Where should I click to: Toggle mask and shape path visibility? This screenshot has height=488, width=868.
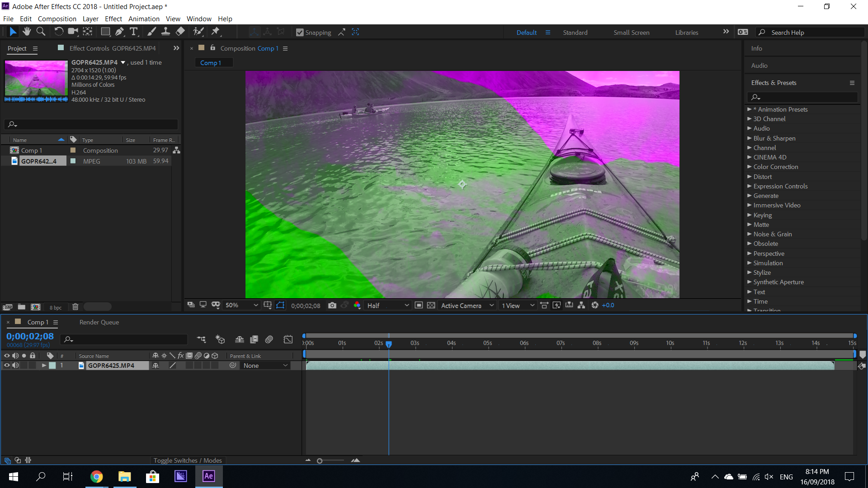point(280,305)
